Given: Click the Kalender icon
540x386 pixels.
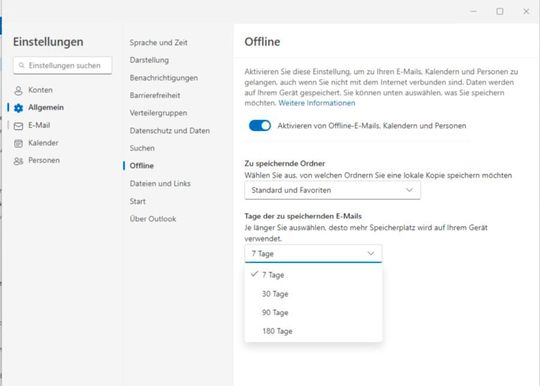Looking at the screenshot, I should point(18,143).
